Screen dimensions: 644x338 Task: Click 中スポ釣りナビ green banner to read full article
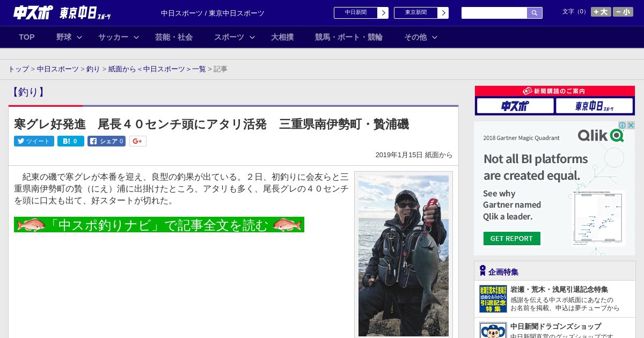pyautogui.click(x=159, y=225)
